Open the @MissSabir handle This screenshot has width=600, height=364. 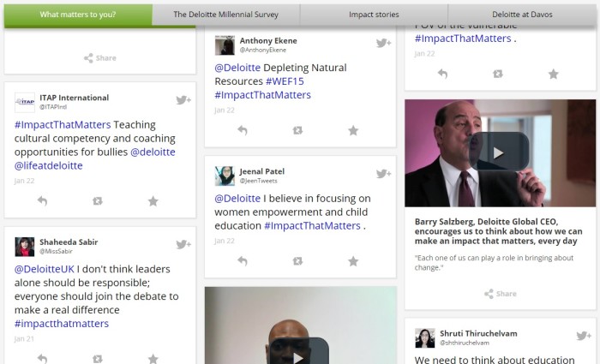click(56, 251)
